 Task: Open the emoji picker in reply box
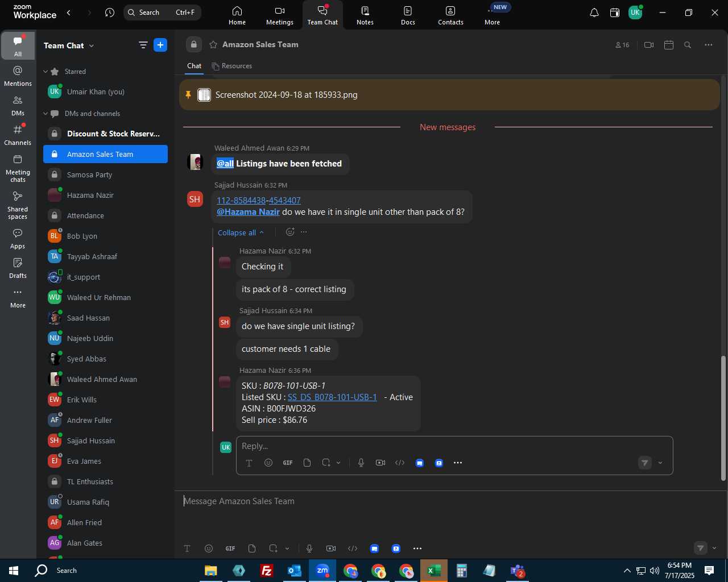coord(268,463)
